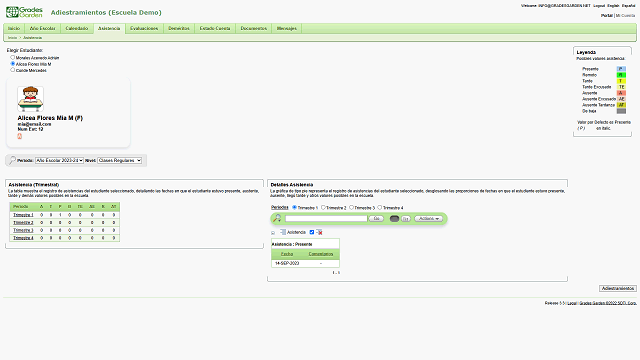Viewport: 640px width, 360px height.
Task: Select student Morales Acevedo Adrián
Action: pos(13,58)
